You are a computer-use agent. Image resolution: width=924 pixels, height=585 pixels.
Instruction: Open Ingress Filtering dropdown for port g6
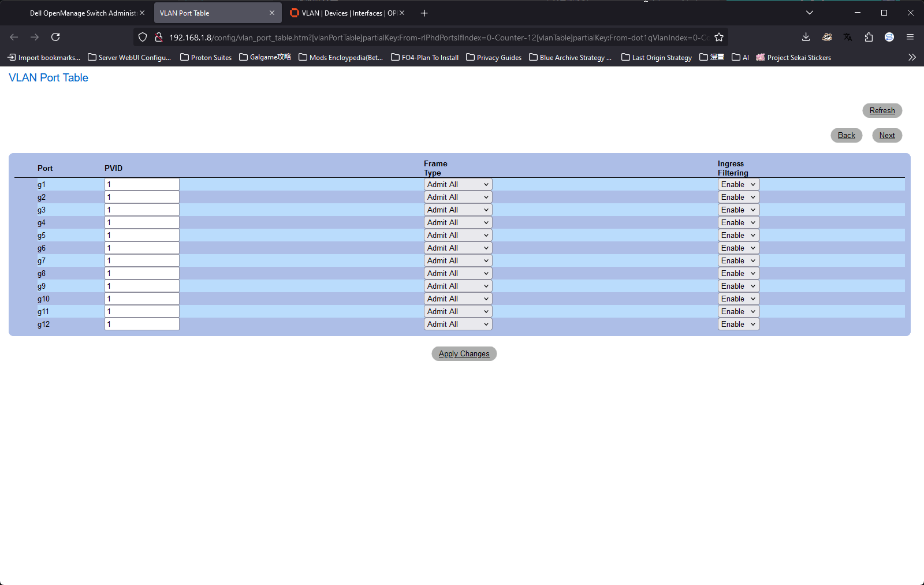(739, 248)
